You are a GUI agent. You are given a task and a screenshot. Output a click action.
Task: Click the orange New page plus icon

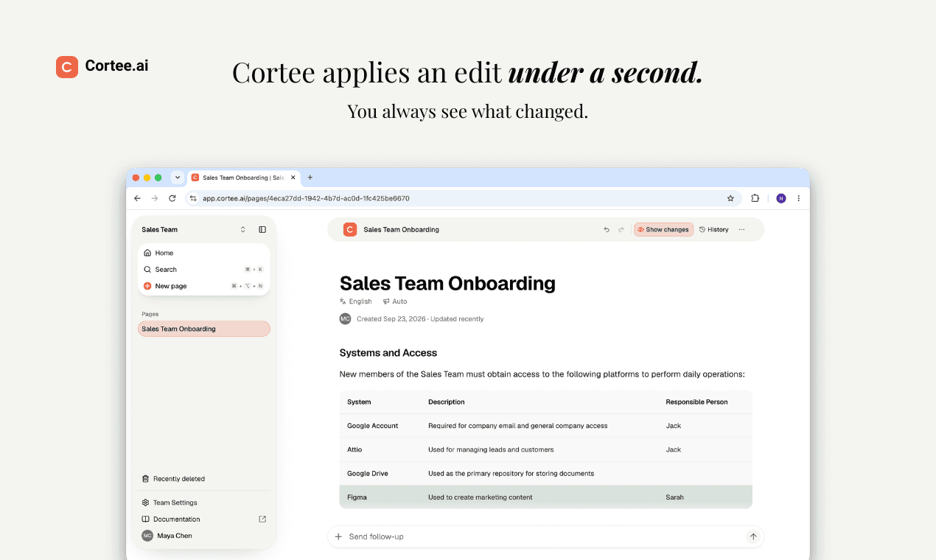coord(147,286)
